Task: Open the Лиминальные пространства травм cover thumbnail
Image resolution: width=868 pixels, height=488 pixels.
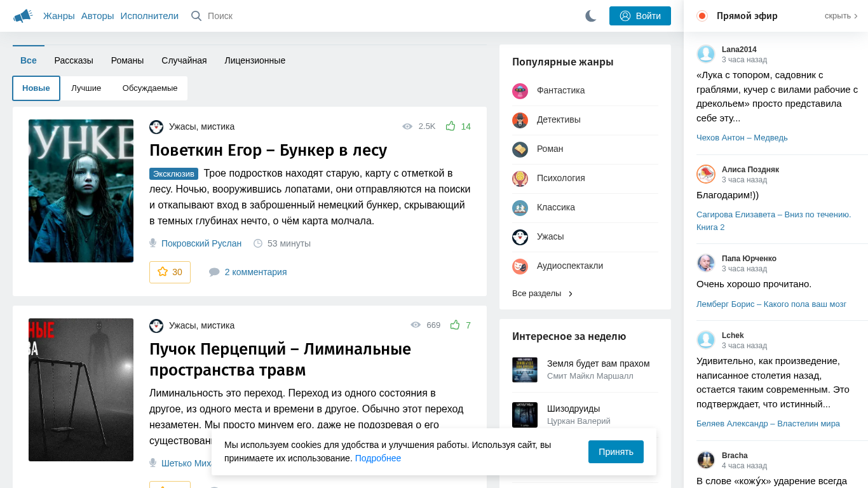Action: (x=81, y=390)
